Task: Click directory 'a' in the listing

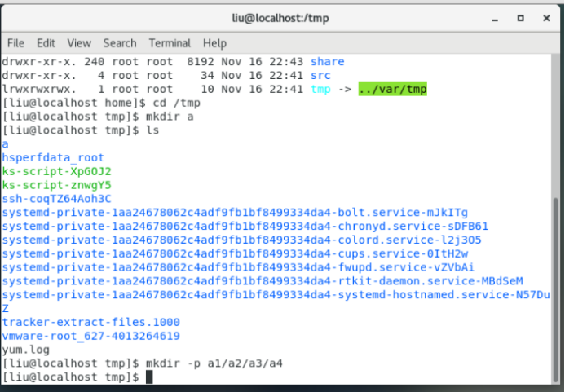Action: click(5, 144)
